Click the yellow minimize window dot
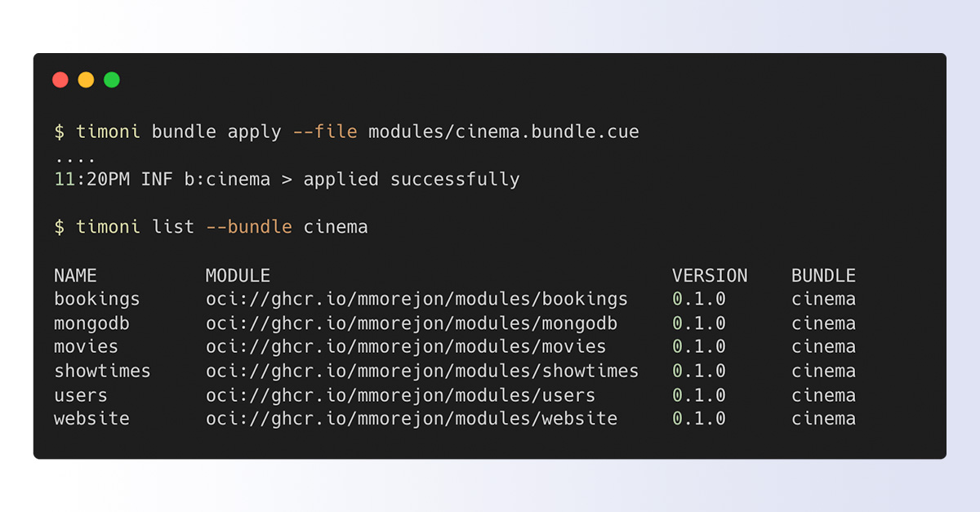980x512 pixels. coord(86,80)
